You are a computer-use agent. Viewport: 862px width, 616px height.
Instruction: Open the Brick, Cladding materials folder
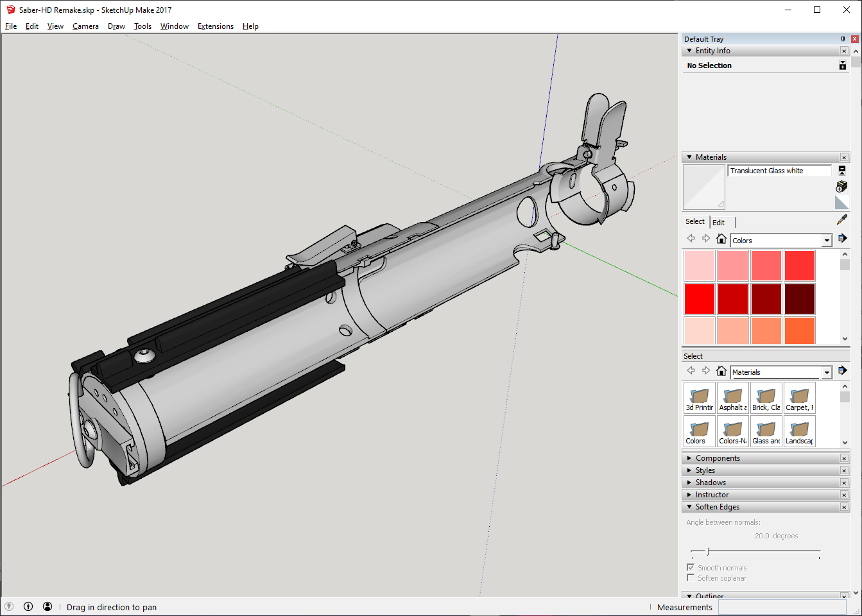(766, 398)
